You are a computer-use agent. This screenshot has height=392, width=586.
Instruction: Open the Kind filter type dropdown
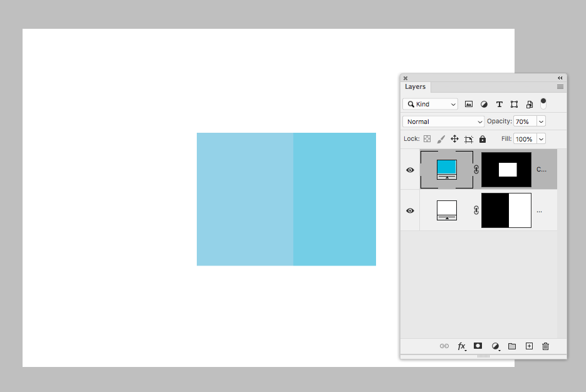tap(430, 104)
